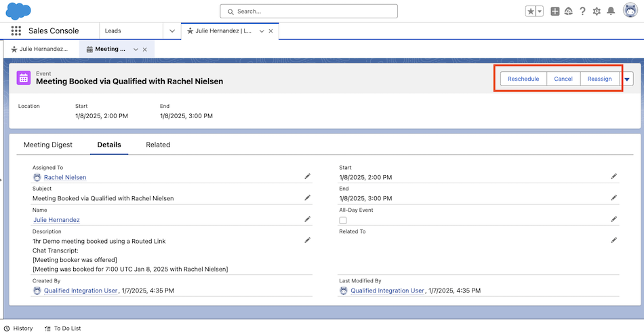Edit the All-Day Event field pencil
Screen dimensions: 644x336
613,219
